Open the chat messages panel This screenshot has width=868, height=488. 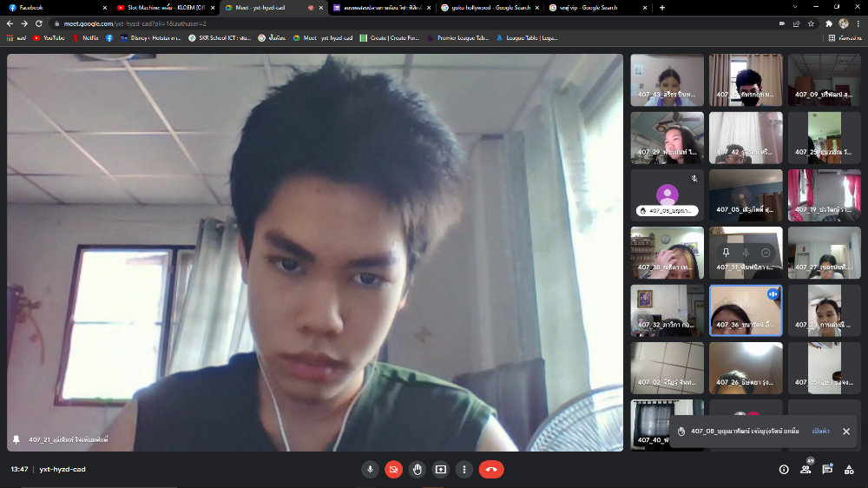[827, 469]
